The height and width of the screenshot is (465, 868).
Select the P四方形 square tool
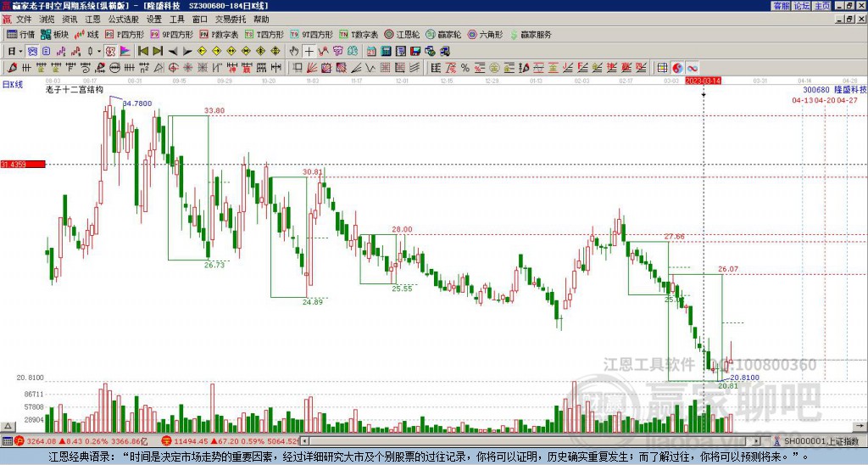tap(125, 34)
